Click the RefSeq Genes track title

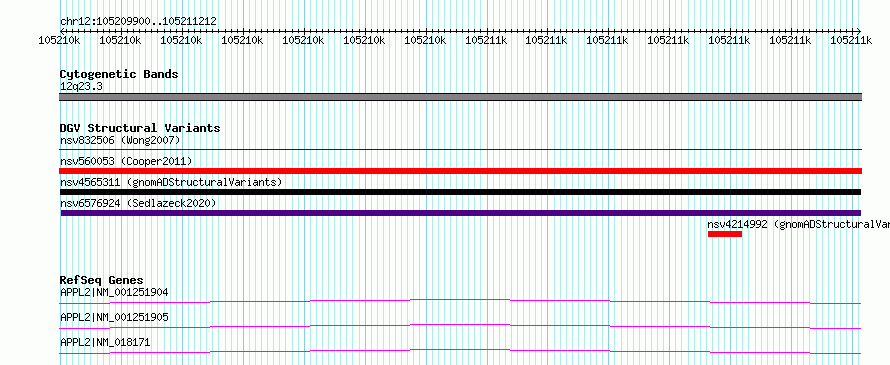[102, 280]
